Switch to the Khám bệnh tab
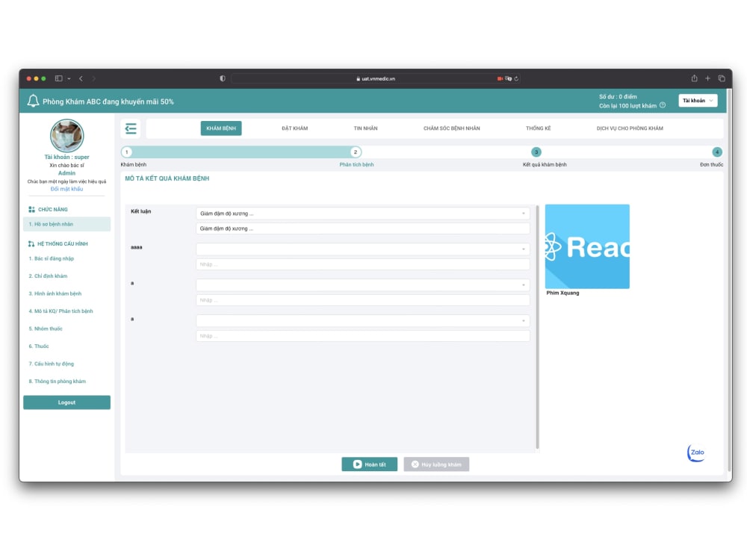This screenshot has height=560, width=747. point(221,128)
